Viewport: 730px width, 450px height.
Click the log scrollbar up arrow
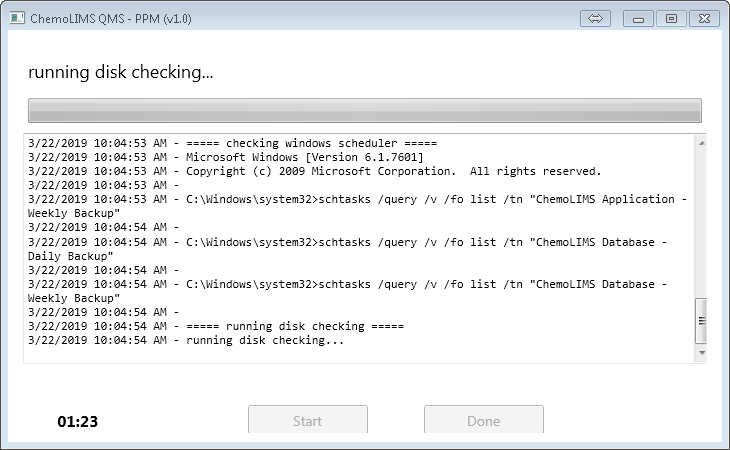point(701,142)
